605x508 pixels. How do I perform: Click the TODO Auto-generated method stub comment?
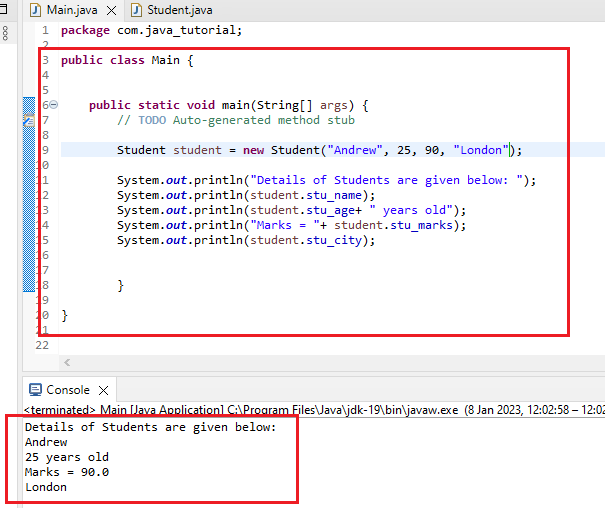pos(236,120)
